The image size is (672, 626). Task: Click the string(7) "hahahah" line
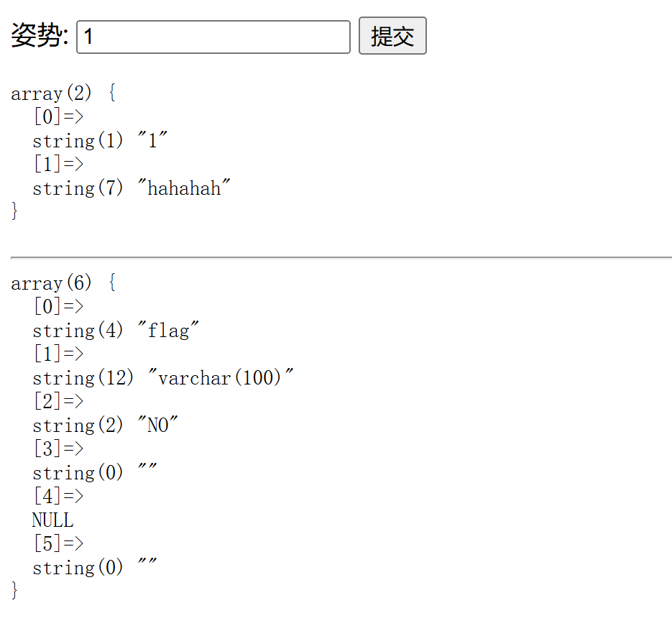132,188
